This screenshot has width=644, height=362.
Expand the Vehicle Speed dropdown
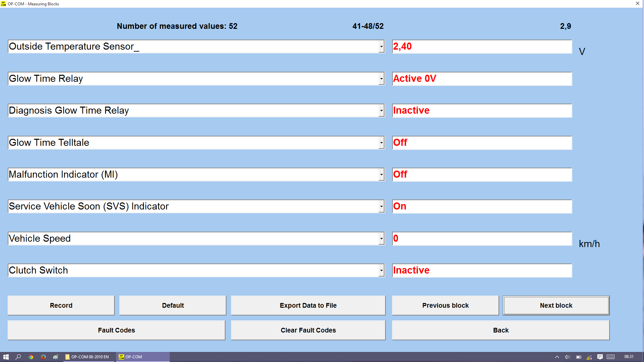pyautogui.click(x=381, y=239)
